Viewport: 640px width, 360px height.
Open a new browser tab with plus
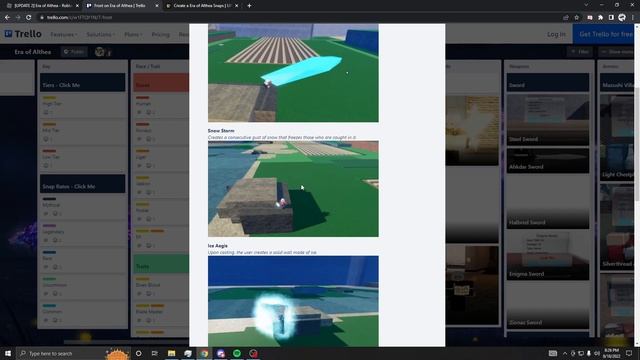249,6
